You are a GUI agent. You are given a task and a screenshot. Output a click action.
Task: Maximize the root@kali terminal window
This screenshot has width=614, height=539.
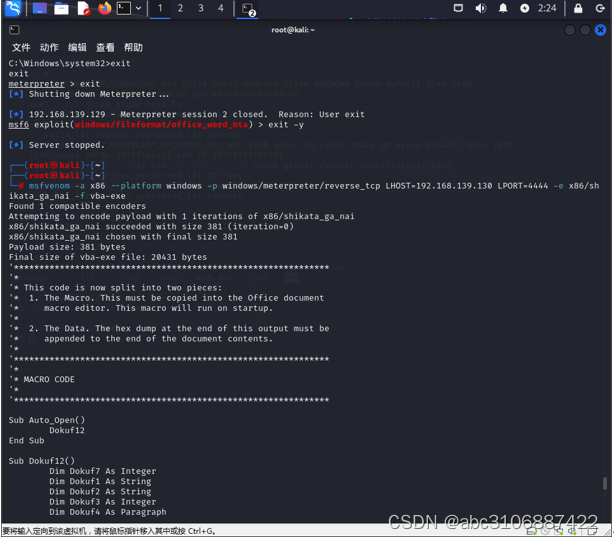click(x=585, y=30)
